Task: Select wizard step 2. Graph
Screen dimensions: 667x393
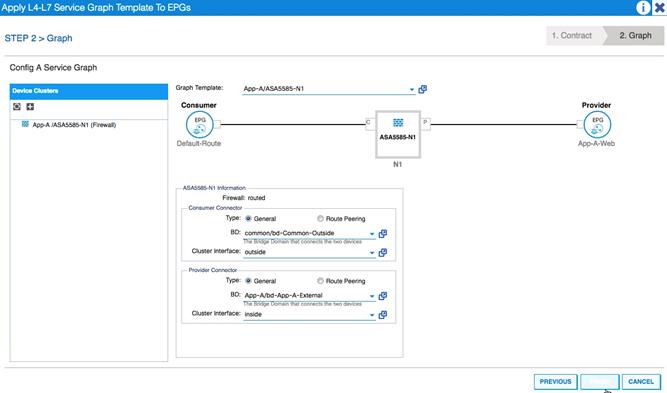Action: pos(635,36)
